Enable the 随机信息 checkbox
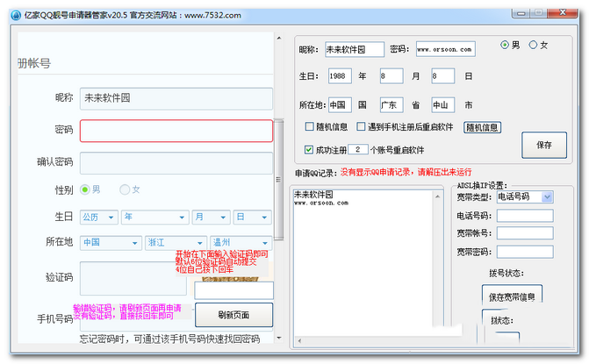This screenshot has height=364, width=589. 309,127
